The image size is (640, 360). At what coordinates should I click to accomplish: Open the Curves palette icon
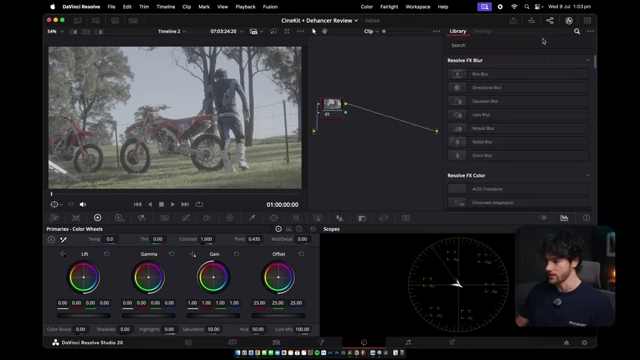186,218
